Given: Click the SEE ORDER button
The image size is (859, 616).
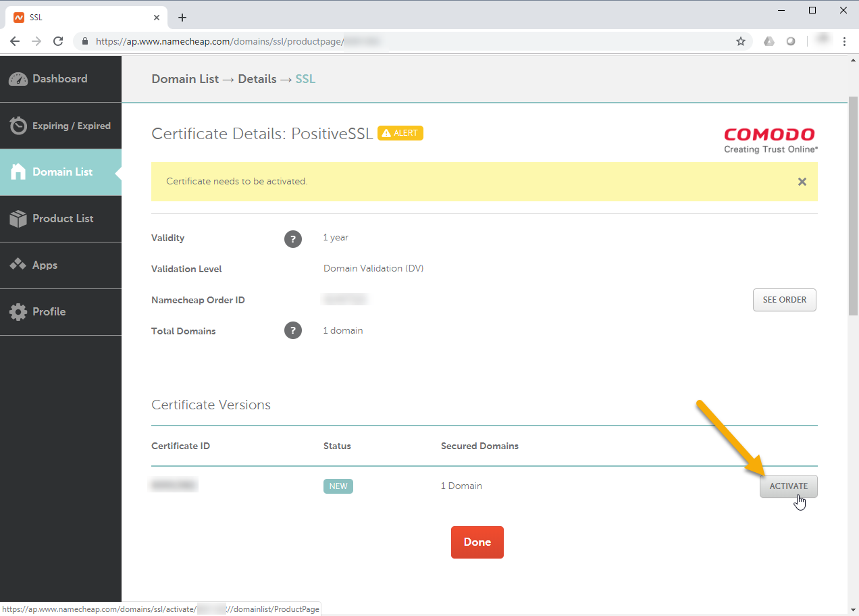Looking at the screenshot, I should (x=785, y=300).
